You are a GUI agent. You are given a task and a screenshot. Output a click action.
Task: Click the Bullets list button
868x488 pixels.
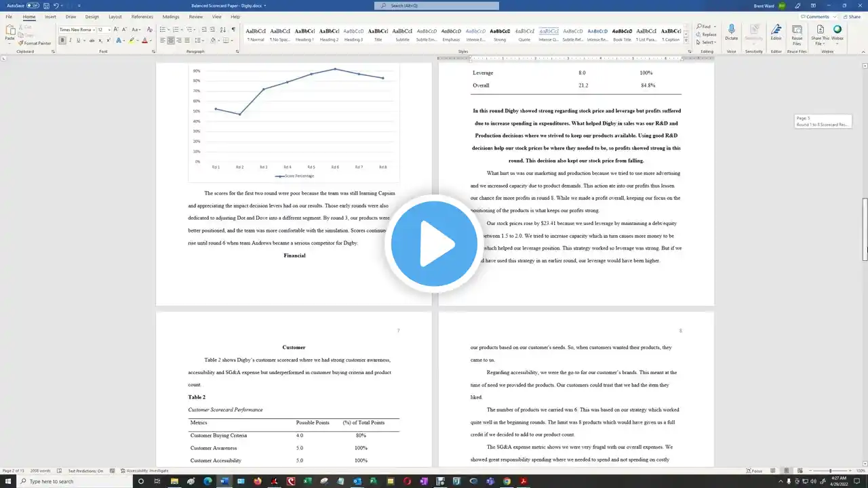click(163, 30)
